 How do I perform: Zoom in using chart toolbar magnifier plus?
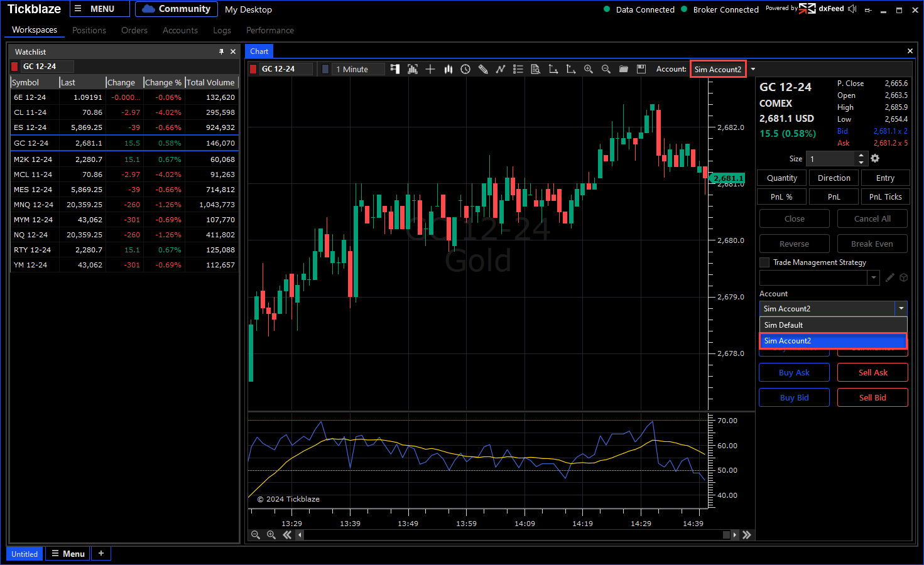click(x=589, y=69)
